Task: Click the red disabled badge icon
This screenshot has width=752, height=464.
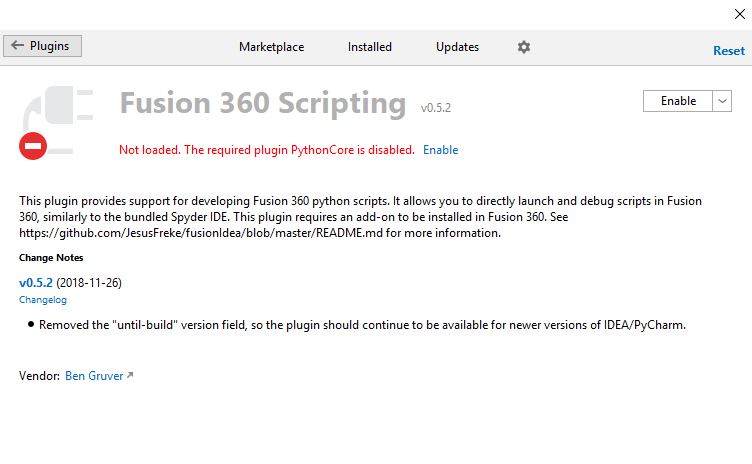Action: [x=33, y=147]
